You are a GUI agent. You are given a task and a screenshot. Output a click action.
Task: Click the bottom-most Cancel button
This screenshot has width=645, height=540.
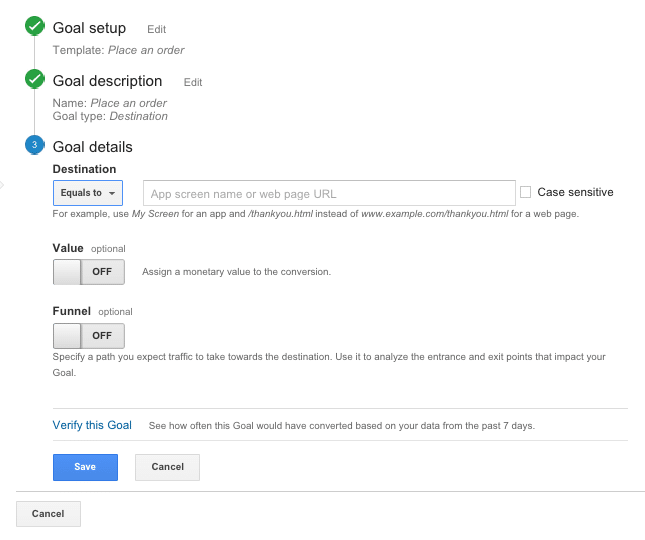[x=48, y=514]
